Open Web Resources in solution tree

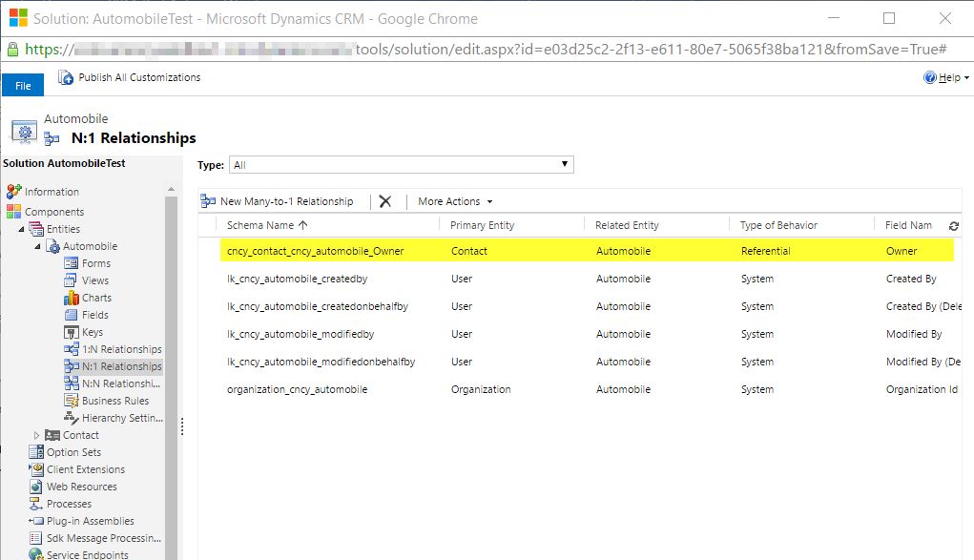point(81,487)
